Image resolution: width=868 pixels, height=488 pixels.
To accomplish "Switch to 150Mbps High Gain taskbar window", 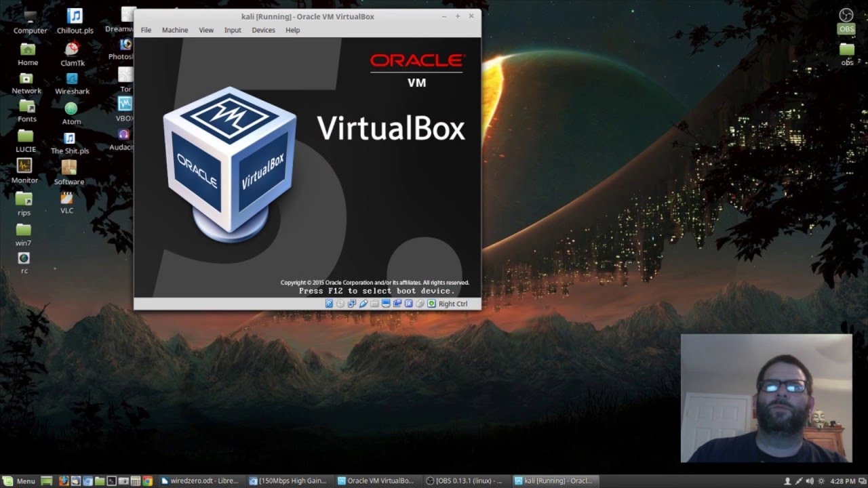I will [288, 481].
